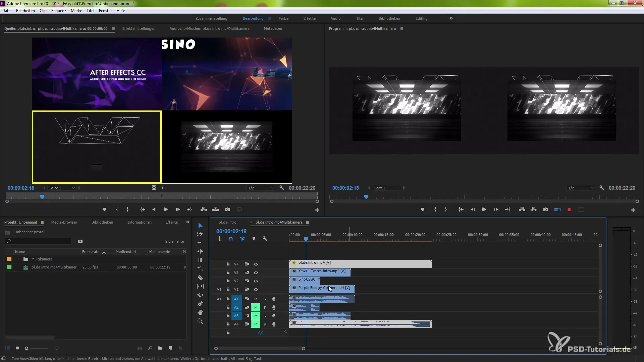Image resolution: width=644 pixels, height=362 pixels.
Task: Open the Fenster menu
Action: (x=105, y=11)
